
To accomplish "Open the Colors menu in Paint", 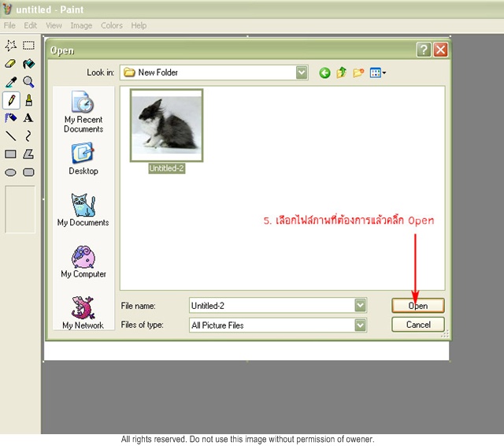I will point(112,25).
